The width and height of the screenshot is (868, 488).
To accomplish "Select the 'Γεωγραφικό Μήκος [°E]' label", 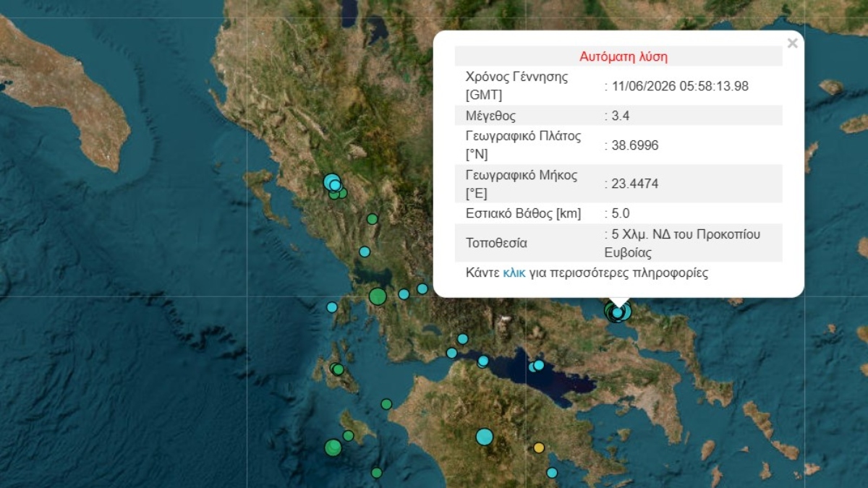I will 522,184.
